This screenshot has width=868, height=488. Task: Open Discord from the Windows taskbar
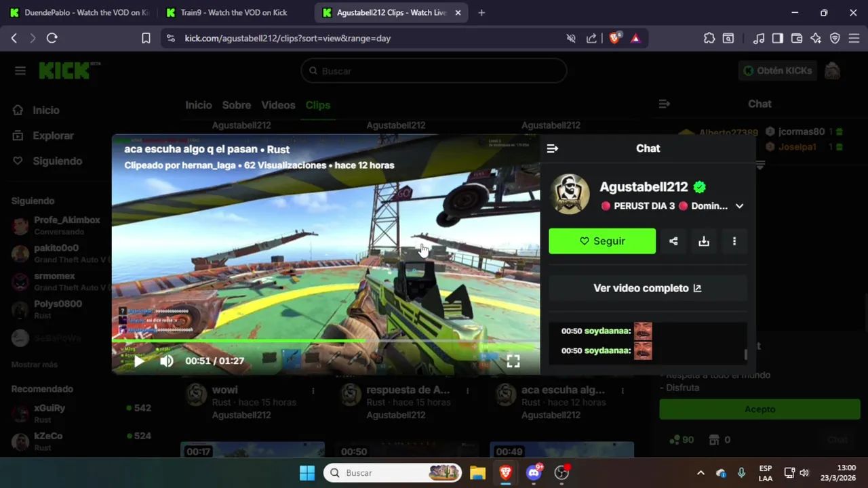pyautogui.click(x=534, y=472)
